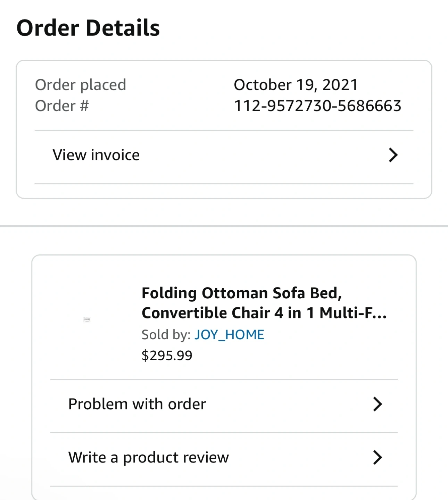This screenshot has height=500, width=448.
Task: Click the order number 112-9572730-5686663
Action: click(317, 106)
